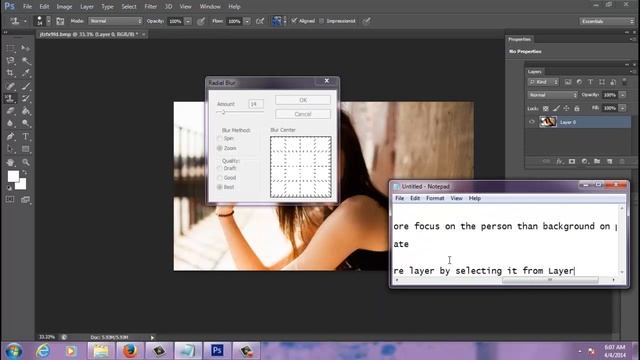Filter layers by type (T) icon
Viewport: 640px width, 360px height.
point(590,82)
